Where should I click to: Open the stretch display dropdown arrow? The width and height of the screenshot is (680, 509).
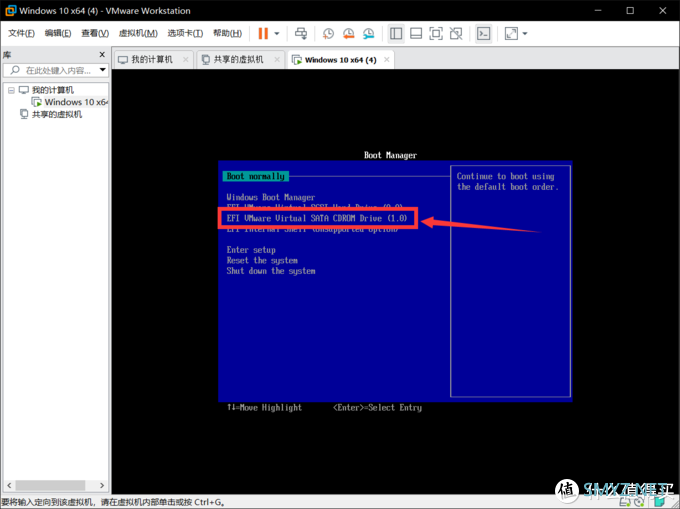point(525,33)
